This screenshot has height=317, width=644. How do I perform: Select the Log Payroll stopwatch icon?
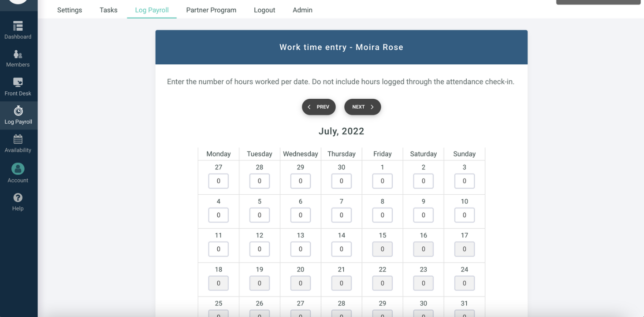click(18, 110)
